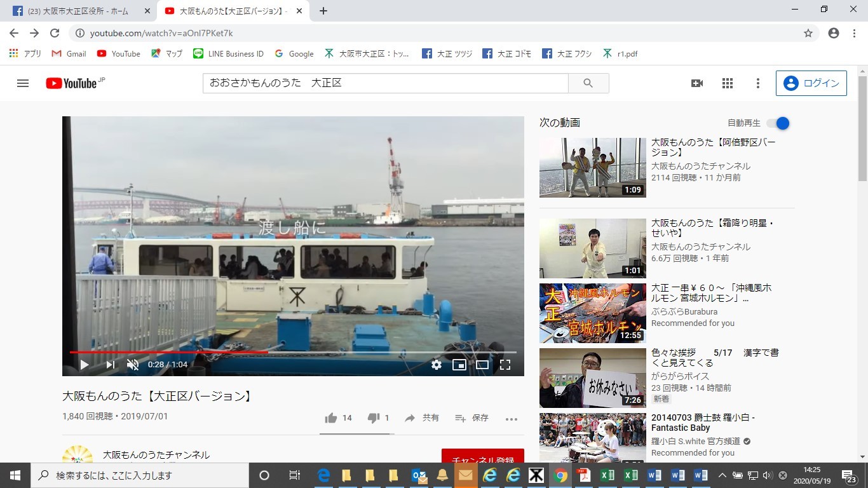Open the three-dot more options menu
The width and height of the screenshot is (868, 488).
click(x=757, y=83)
